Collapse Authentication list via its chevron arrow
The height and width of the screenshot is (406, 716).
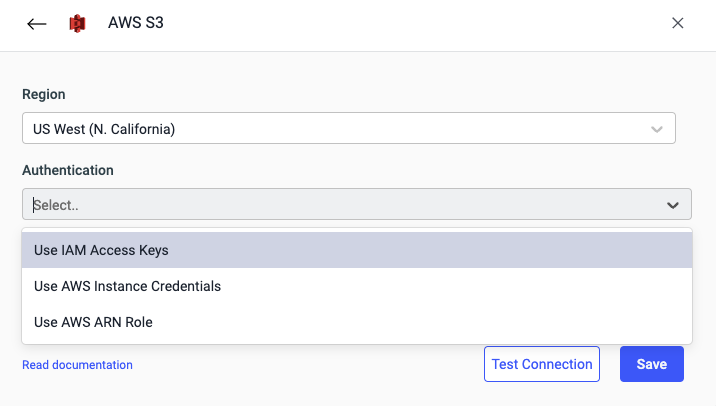(673, 205)
